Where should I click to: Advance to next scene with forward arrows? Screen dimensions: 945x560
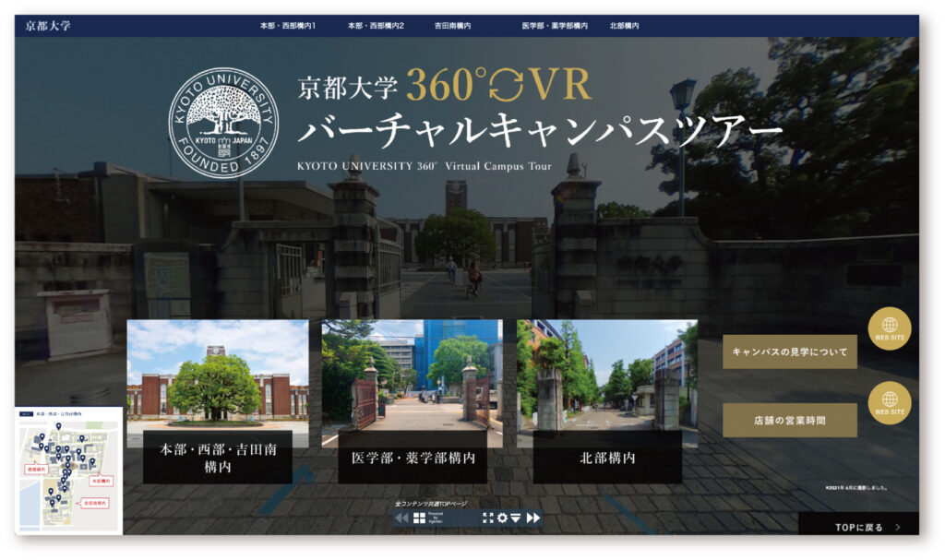(x=533, y=518)
